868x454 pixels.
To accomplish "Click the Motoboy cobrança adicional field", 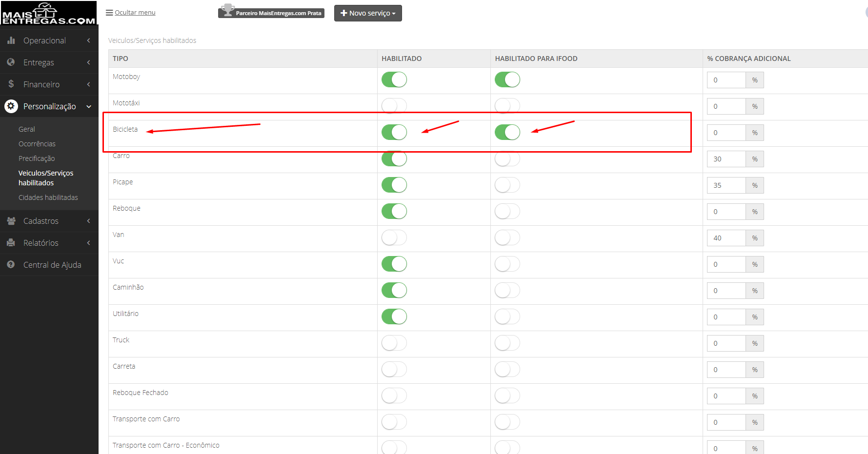I will (x=726, y=80).
